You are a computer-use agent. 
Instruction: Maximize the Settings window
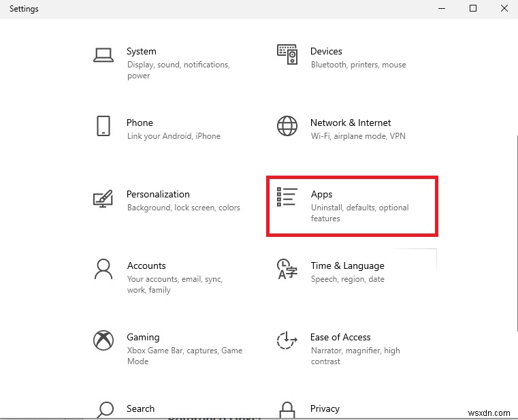[x=473, y=9]
